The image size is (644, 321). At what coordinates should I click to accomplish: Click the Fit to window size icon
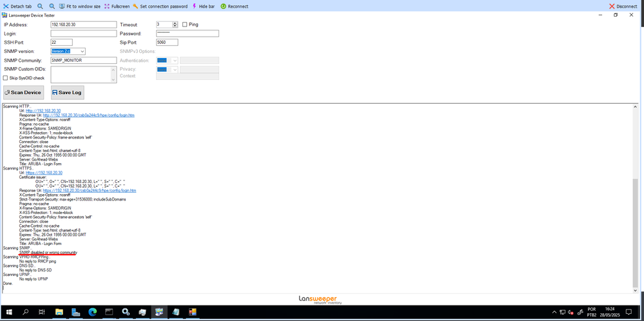63,6
